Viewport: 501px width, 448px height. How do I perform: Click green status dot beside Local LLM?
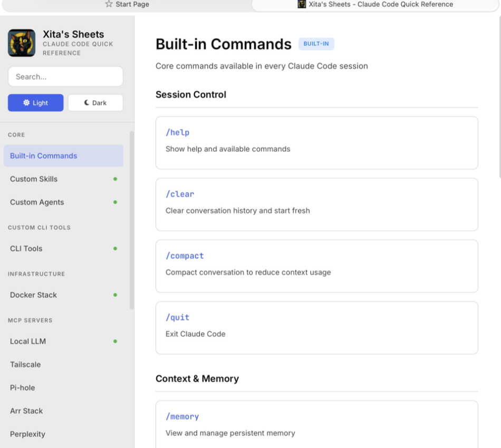click(115, 342)
